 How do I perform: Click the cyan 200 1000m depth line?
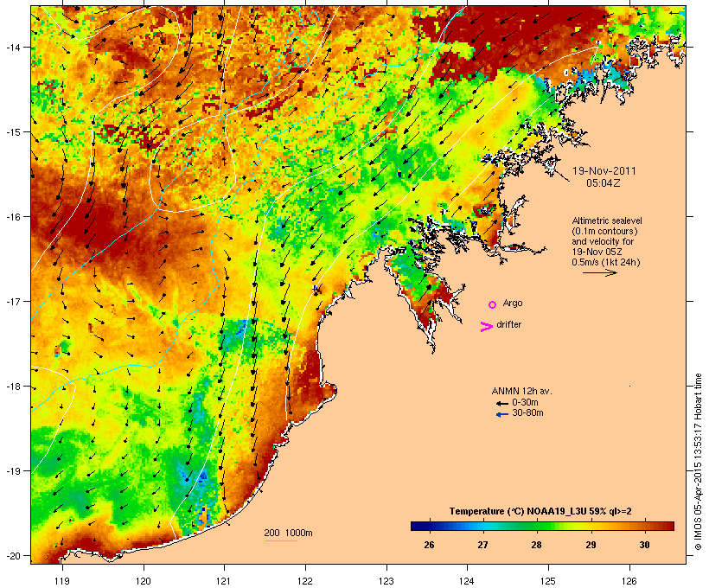[x=281, y=540]
